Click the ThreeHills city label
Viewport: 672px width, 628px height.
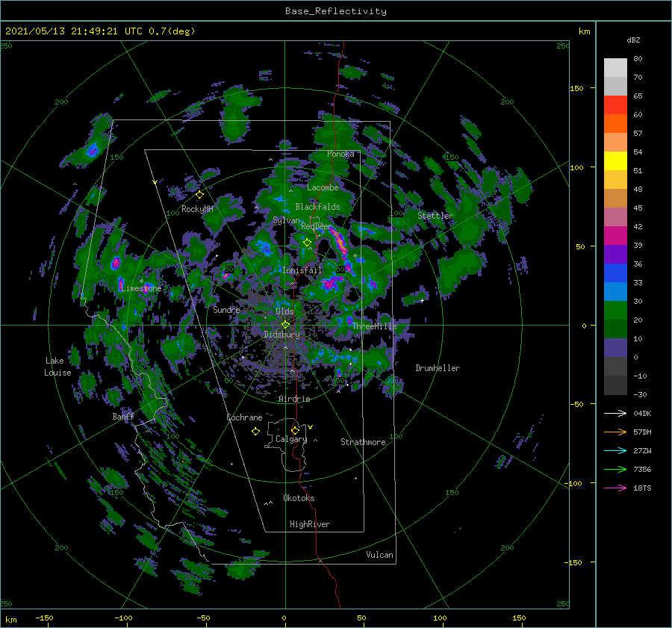click(375, 326)
